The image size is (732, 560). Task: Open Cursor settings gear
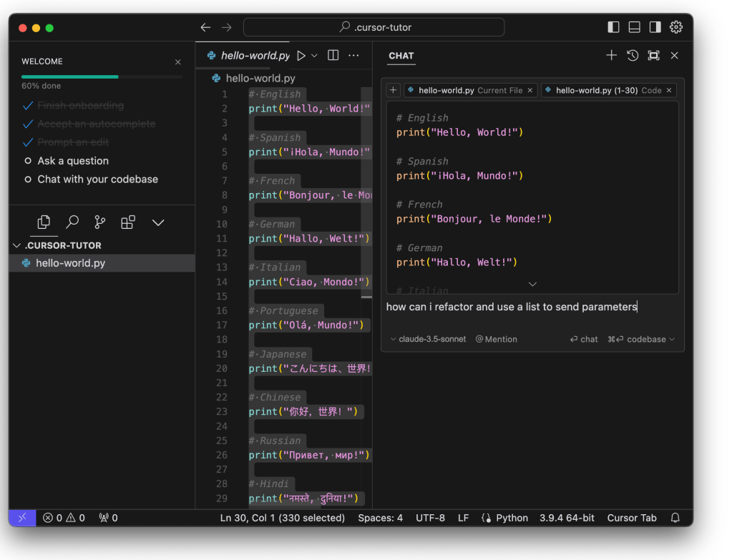tap(676, 27)
